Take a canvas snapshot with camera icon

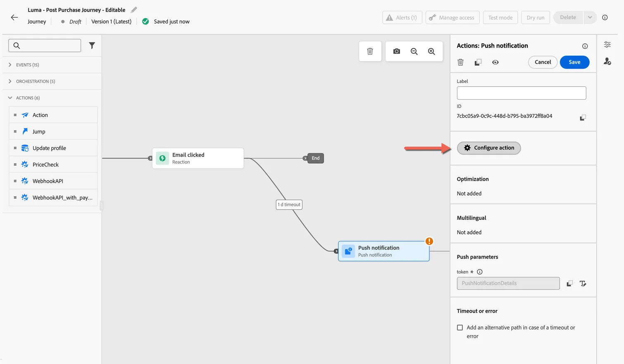[x=397, y=51]
